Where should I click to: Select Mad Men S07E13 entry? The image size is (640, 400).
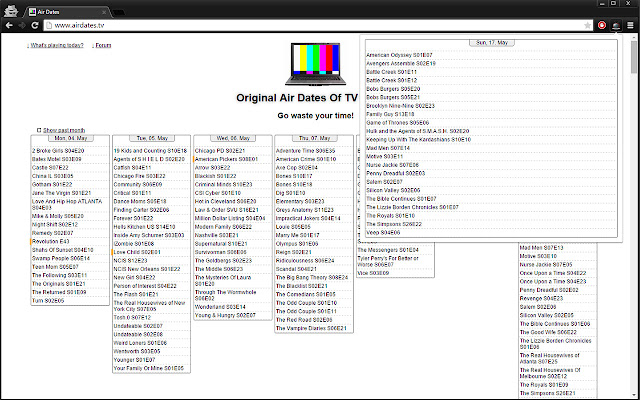541,248
